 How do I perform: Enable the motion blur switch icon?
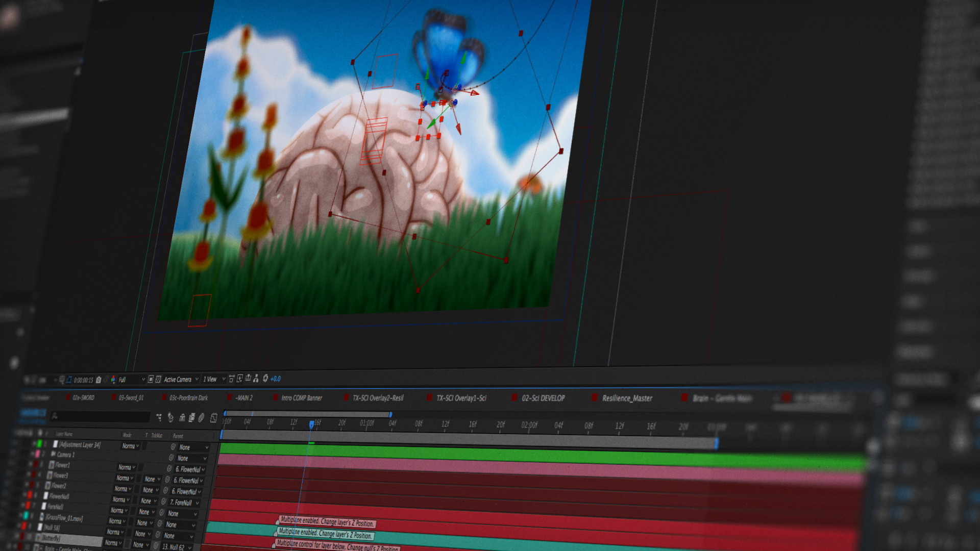click(201, 418)
